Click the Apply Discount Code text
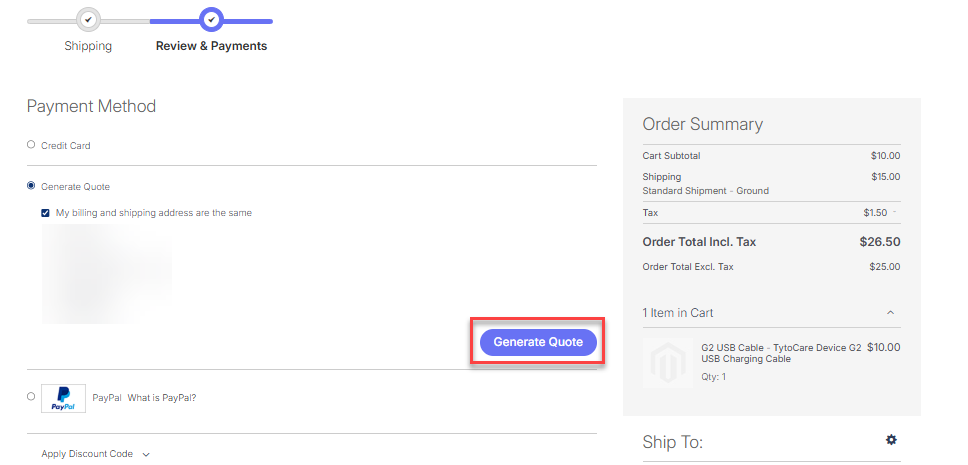This screenshot has width=968, height=465. click(87, 454)
